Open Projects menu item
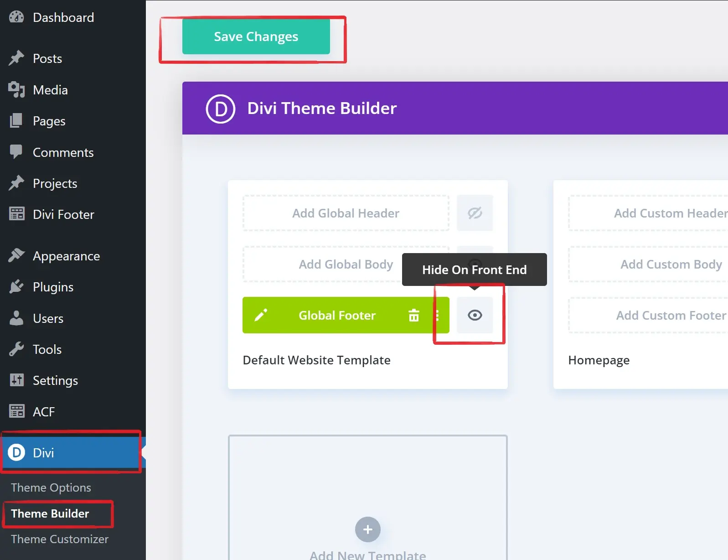Screen dimensions: 728x560 (73, 183)
